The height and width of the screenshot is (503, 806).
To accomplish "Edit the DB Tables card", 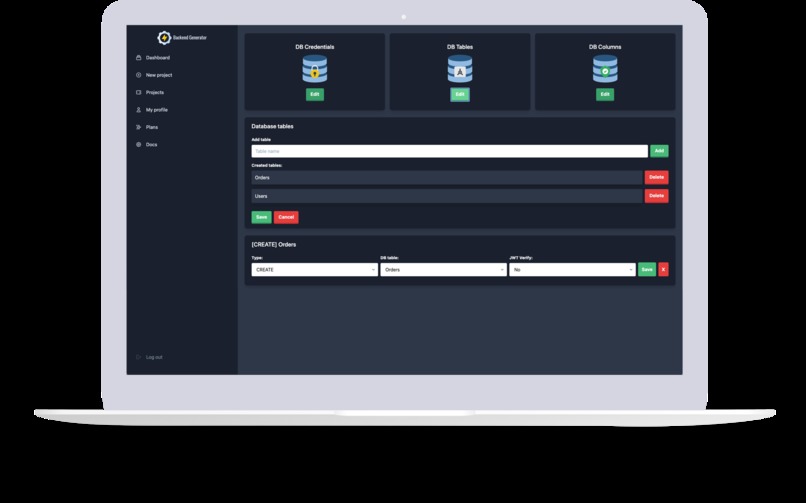I will [x=460, y=95].
